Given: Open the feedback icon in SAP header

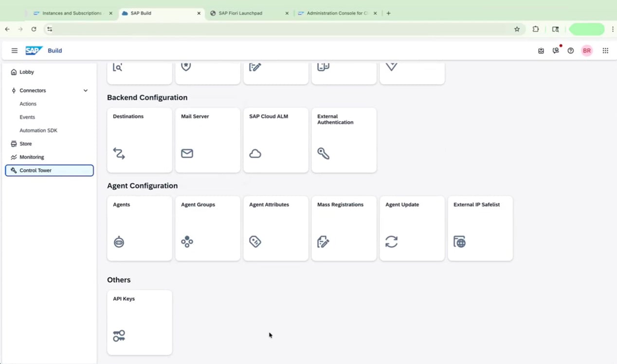Looking at the screenshot, I should pos(541,51).
